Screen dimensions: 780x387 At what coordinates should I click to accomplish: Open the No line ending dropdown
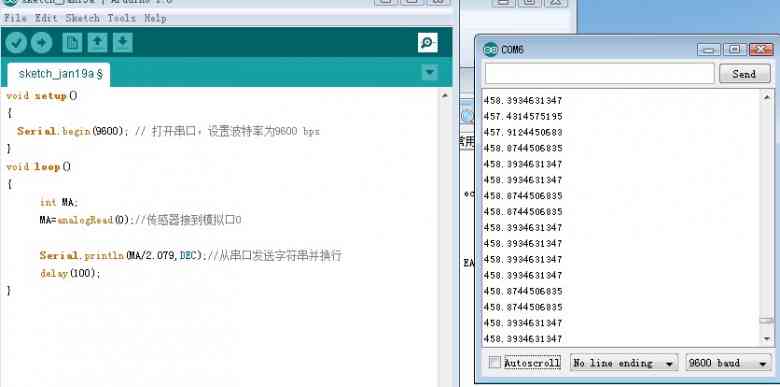click(624, 363)
